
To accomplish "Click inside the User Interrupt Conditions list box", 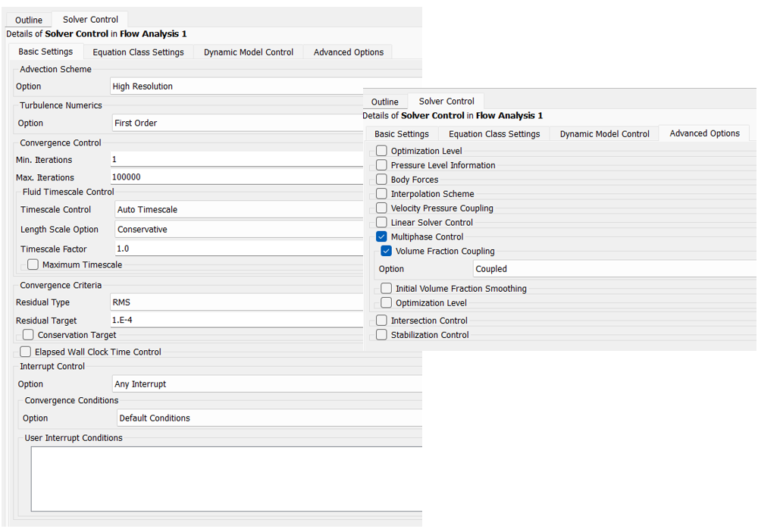I will click(226, 478).
